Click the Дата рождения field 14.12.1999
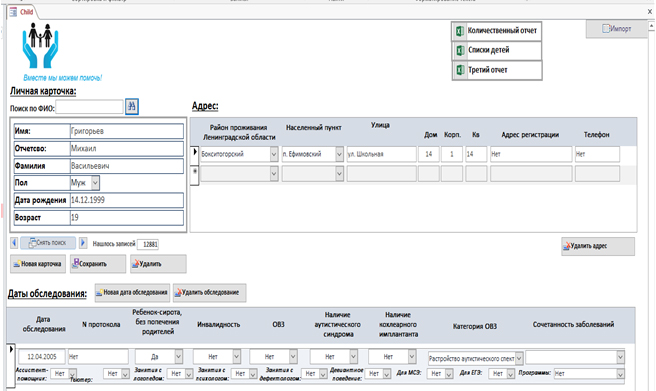The width and height of the screenshot is (656, 391). pos(127,200)
